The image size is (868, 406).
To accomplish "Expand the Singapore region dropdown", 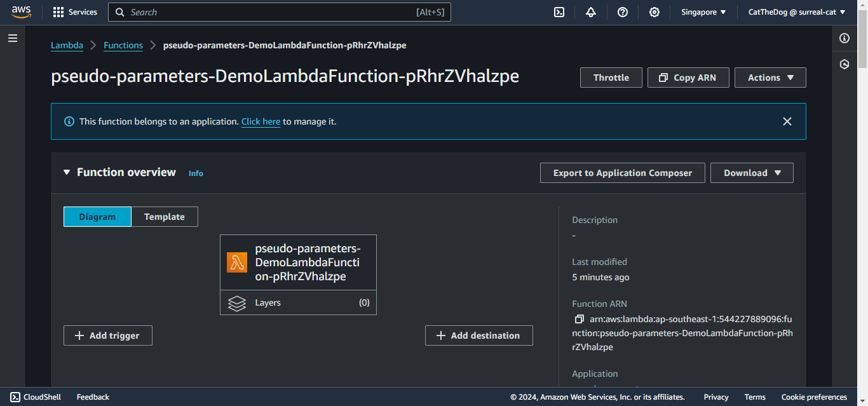I will pyautogui.click(x=703, y=12).
